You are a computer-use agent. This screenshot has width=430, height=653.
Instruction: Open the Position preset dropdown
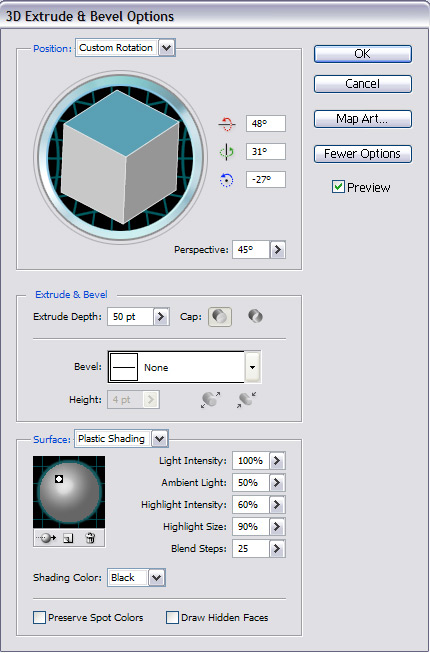pyautogui.click(x=167, y=47)
